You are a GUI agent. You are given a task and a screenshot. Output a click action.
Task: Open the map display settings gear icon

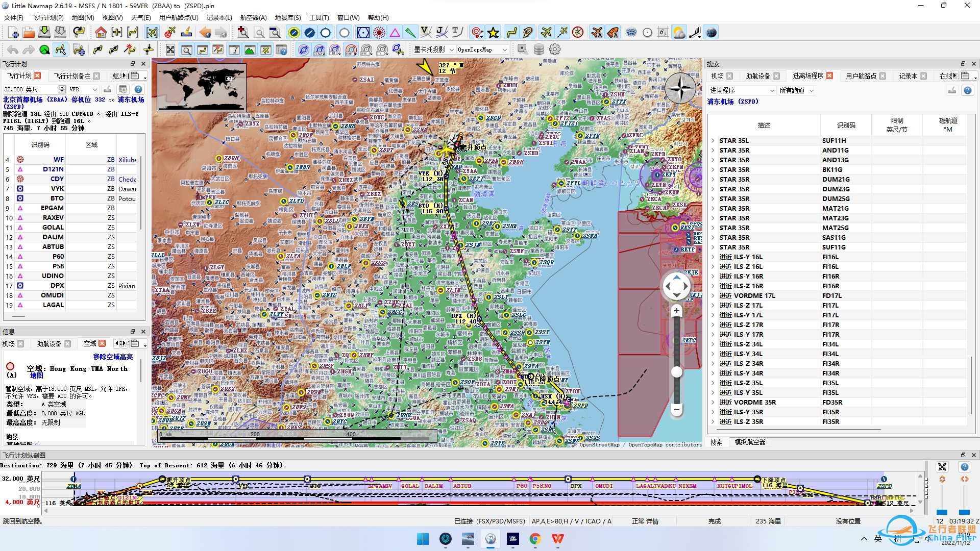[x=554, y=49]
